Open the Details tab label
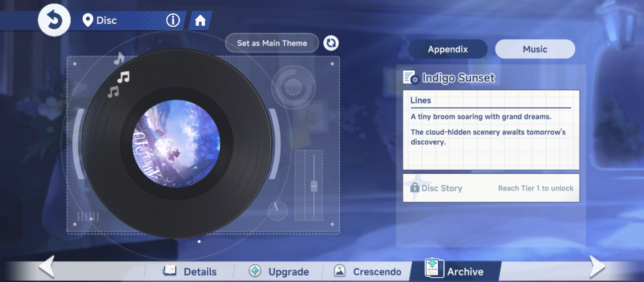 coord(200,272)
